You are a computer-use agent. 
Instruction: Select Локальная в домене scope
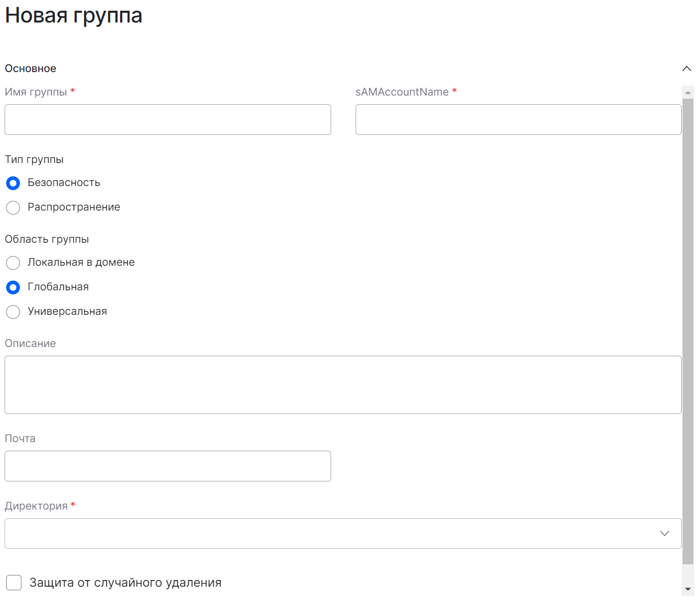13,263
